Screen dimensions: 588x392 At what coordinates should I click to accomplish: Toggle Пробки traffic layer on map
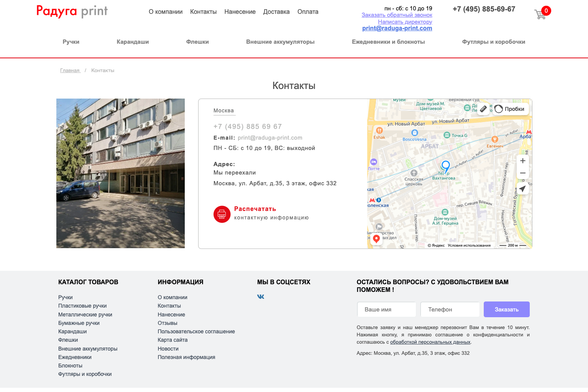510,109
